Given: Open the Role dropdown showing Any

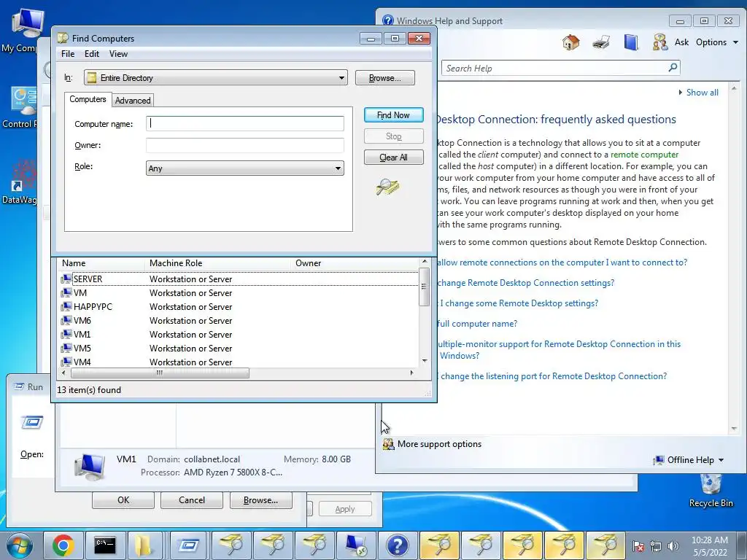Looking at the screenshot, I should pyautogui.click(x=245, y=168).
